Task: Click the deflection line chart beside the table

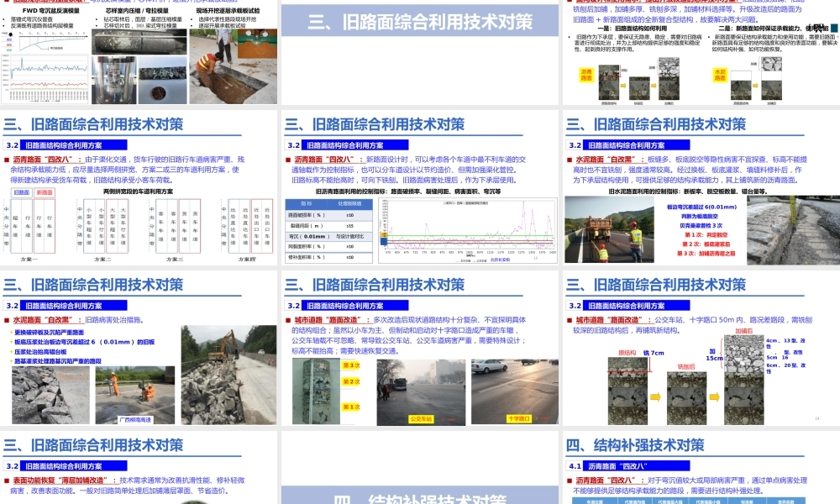Action: click(x=468, y=230)
